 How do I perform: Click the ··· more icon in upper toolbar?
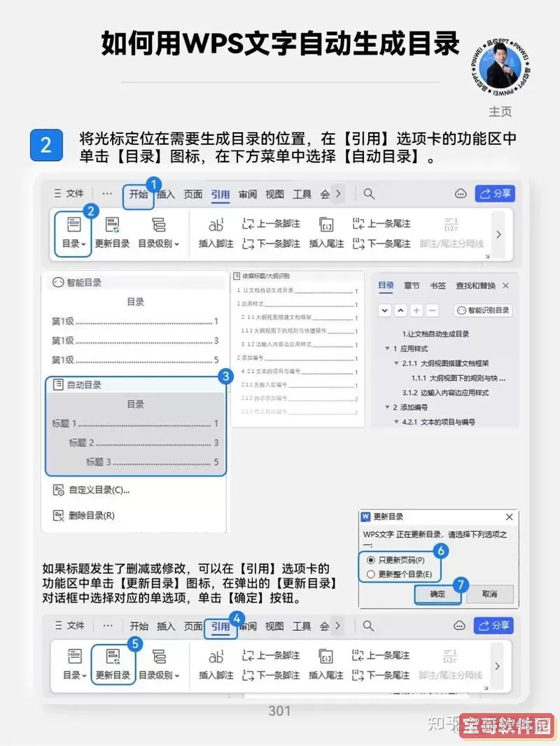[x=107, y=194]
